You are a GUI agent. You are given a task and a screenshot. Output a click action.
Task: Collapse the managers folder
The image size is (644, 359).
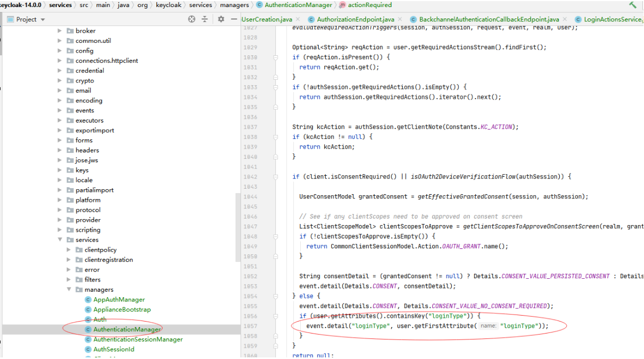click(68, 289)
